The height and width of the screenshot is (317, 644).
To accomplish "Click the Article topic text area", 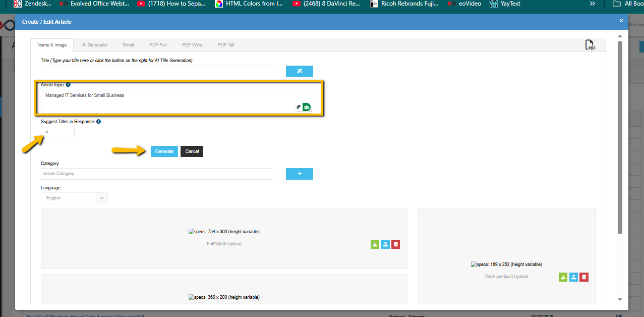I will click(177, 101).
